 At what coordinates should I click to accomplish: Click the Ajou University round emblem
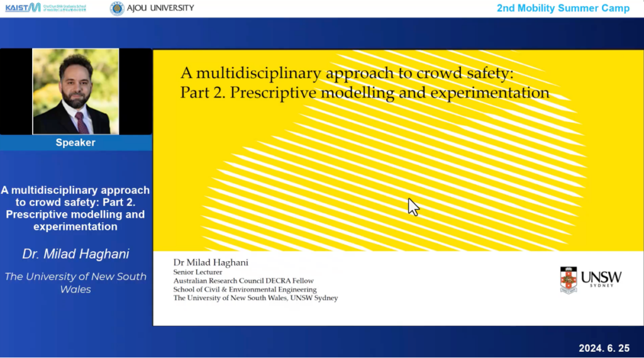117,8
